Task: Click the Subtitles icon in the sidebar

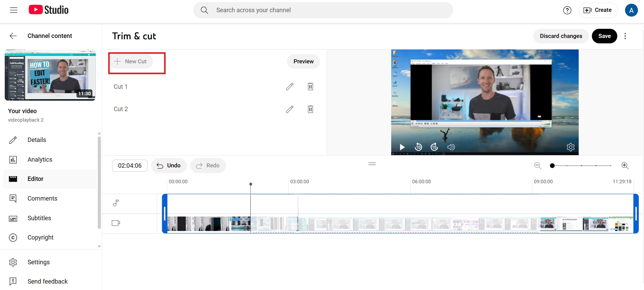Action: pos(13,219)
